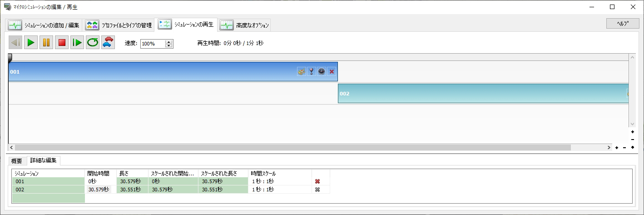Image resolution: width=644 pixels, height=215 pixels.
Task: Select the シミュレーションの再生 tab
Action: (186, 25)
